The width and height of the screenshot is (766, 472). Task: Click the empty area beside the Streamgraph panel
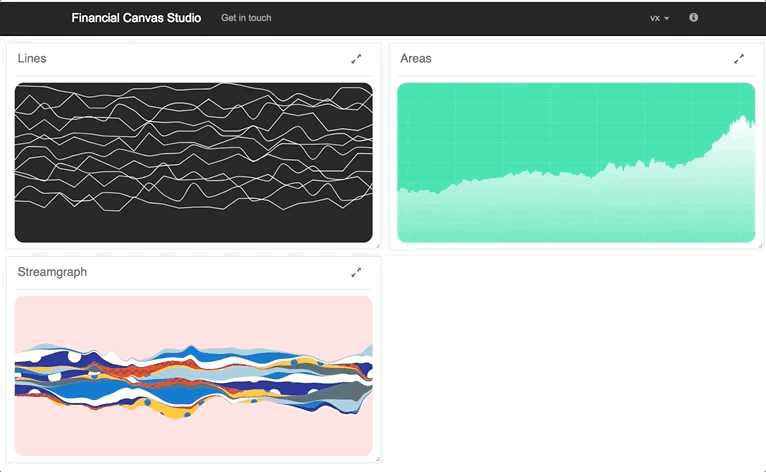tap(573, 360)
